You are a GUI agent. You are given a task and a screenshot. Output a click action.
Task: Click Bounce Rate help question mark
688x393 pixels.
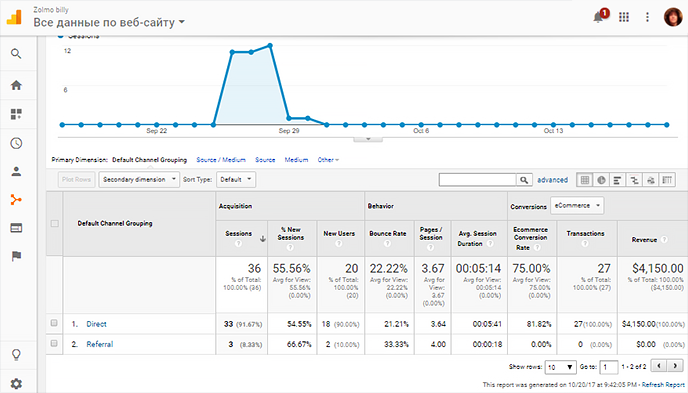click(387, 243)
